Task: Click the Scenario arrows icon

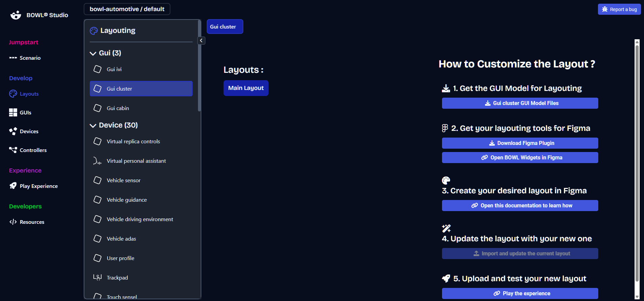Action: coord(13,58)
